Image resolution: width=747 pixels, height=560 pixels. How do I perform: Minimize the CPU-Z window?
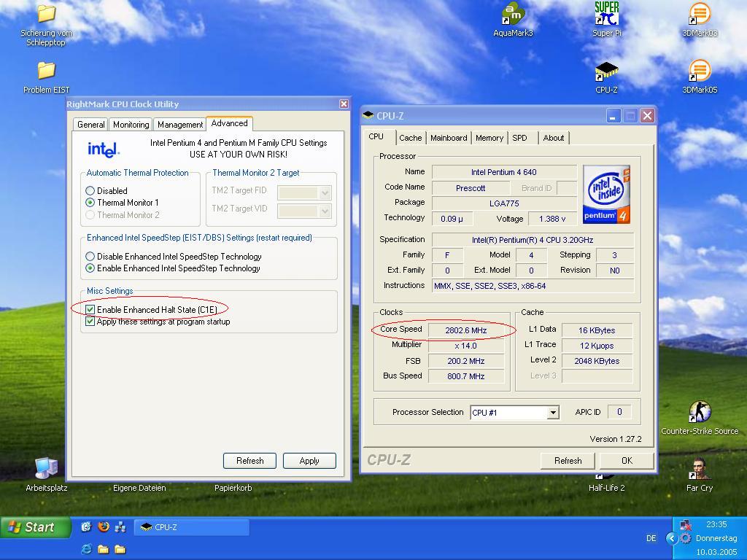coord(614,116)
